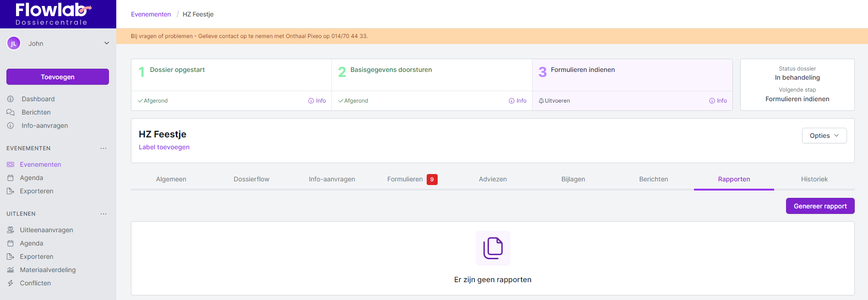The height and width of the screenshot is (300, 868).
Task: Click the JL user avatar
Action: [14, 44]
